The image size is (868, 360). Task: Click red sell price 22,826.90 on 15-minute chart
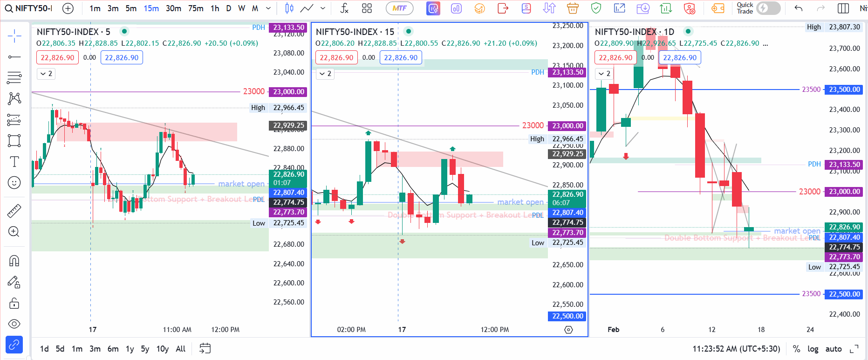[336, 58]
